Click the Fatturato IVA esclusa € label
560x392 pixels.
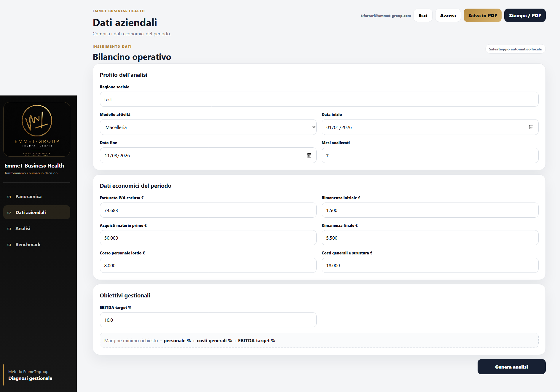(x=122, y=198)
